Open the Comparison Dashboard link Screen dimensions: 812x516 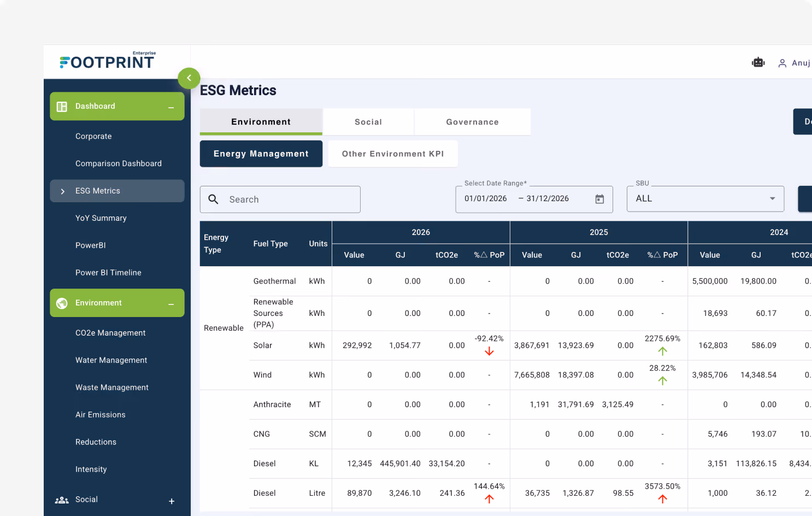[119, 163]
